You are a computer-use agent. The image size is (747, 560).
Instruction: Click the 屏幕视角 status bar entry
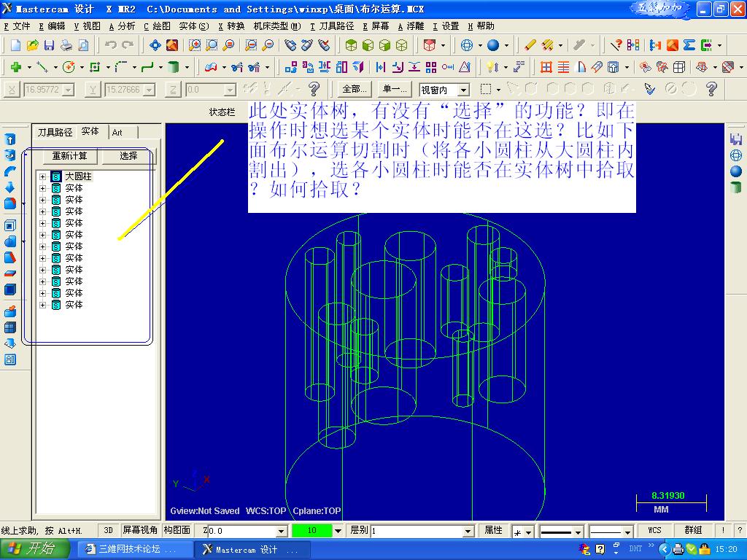point(140,530)
